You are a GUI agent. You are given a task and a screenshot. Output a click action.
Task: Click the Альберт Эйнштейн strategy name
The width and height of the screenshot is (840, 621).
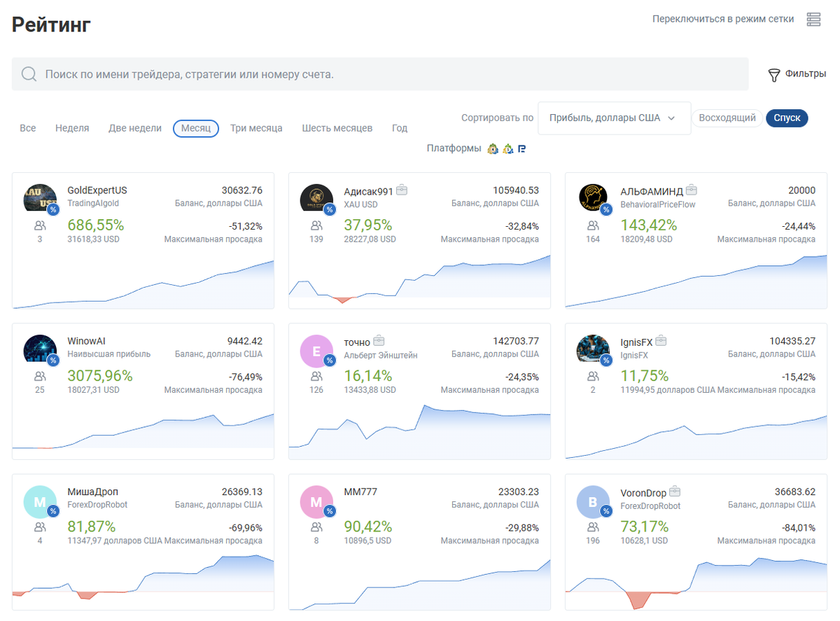381,355
